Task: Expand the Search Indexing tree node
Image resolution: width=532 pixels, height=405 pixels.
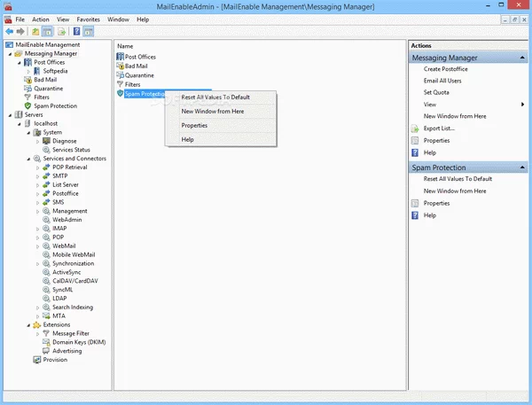Action: pos(37,308)
